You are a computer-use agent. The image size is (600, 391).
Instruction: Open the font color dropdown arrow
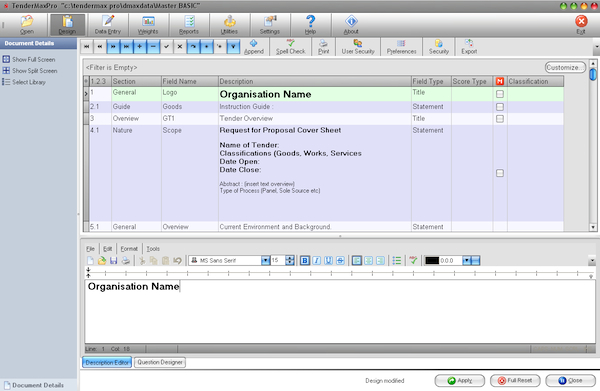click(466, 261)
